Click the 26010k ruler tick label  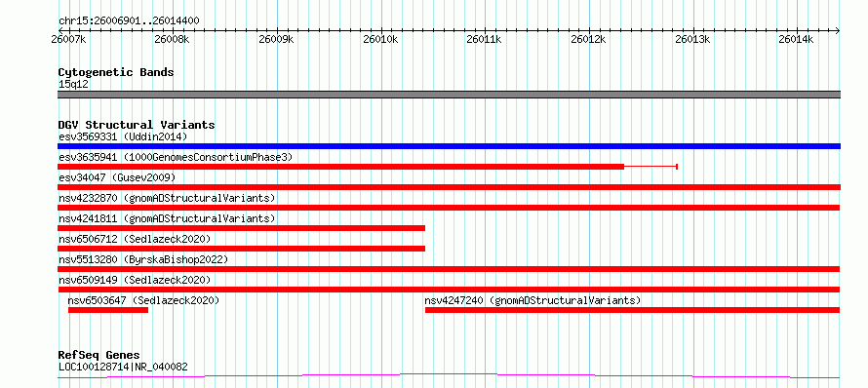380,39
